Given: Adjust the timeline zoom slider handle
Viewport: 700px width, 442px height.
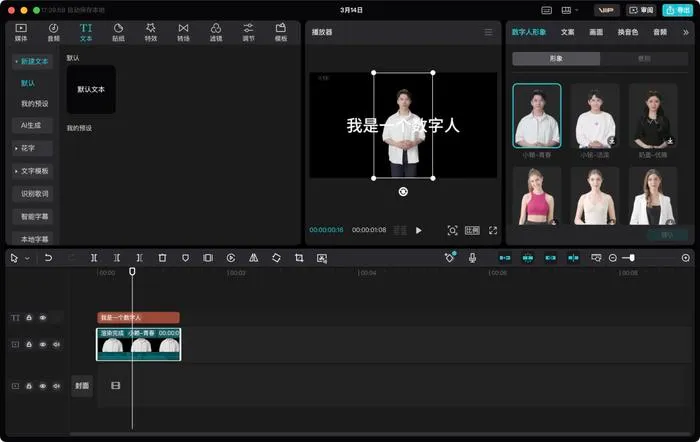Looking at the screenshot, I should pyautogui.click(x=631, y=258).
